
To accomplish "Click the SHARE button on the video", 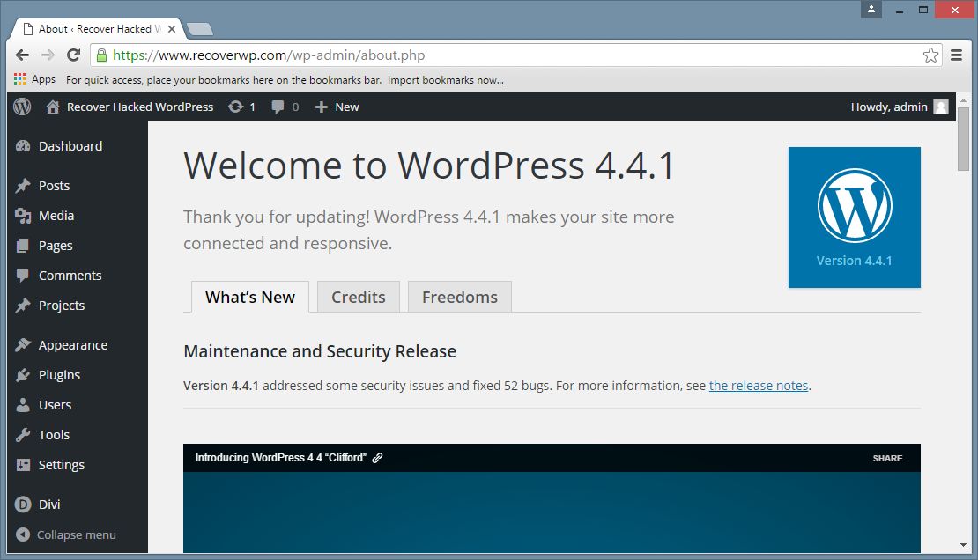I will click(887, 458).
